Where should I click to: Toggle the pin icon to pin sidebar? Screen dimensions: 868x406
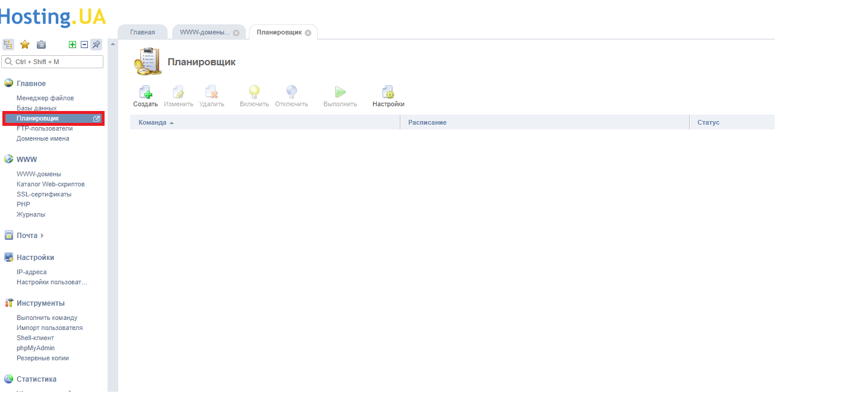point(96,45)
